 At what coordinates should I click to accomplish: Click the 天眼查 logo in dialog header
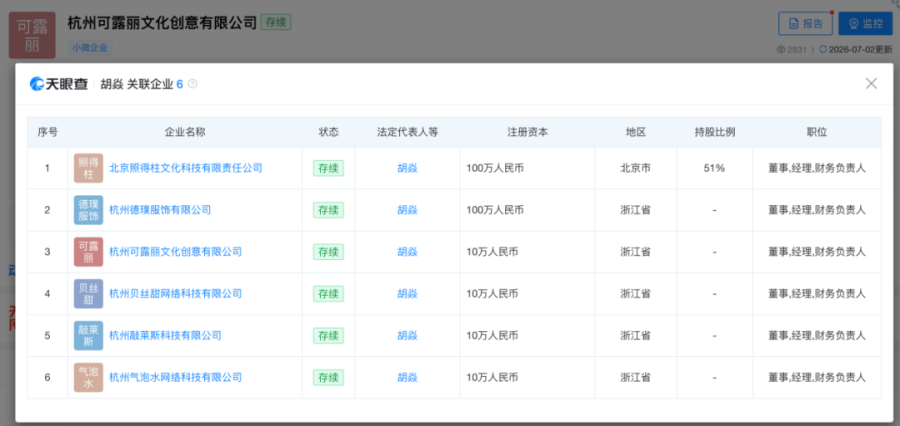(59, 84)
